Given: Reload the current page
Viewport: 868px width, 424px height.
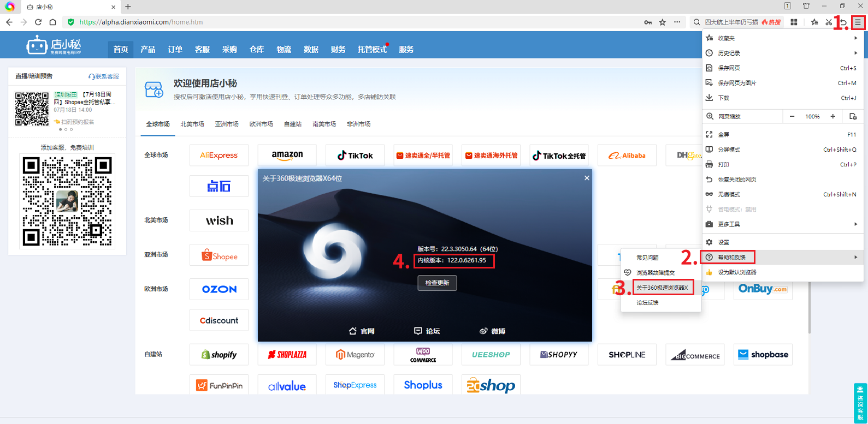Looking at the screenshot, I should [x=38, y=22].
